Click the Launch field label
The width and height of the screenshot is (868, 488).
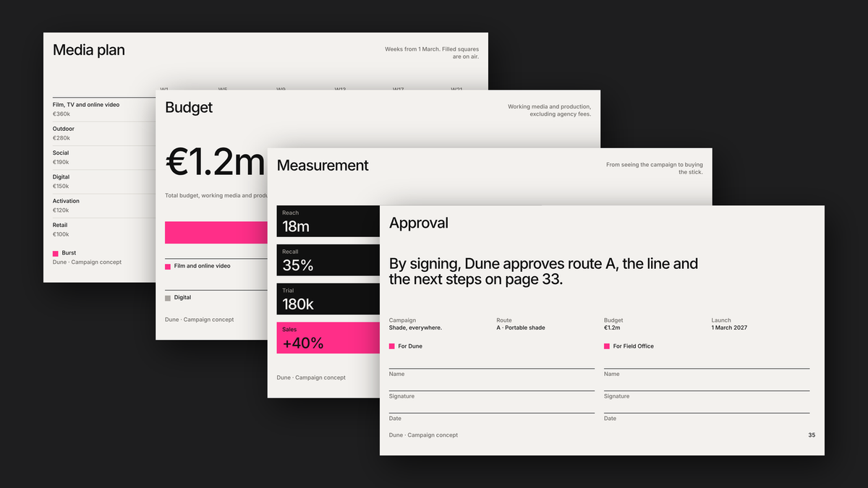click(x=721, y=320)
